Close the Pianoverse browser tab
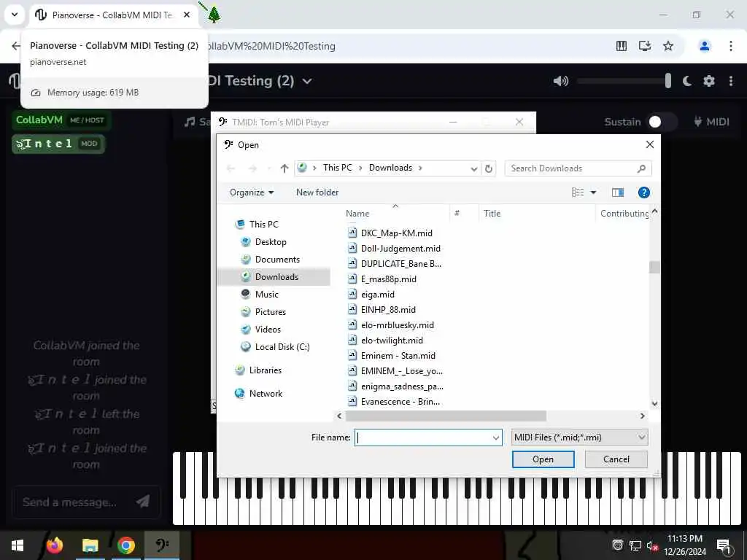 [187, 15]
